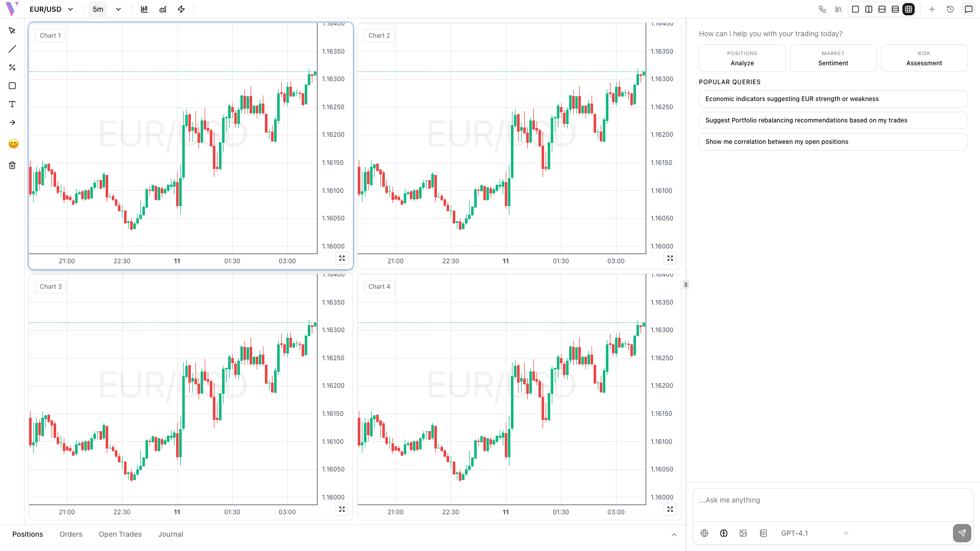The height and width of the screenshot is (551, 980).
Task: Open the emoji sticker picker
Action: pos(13,144)
